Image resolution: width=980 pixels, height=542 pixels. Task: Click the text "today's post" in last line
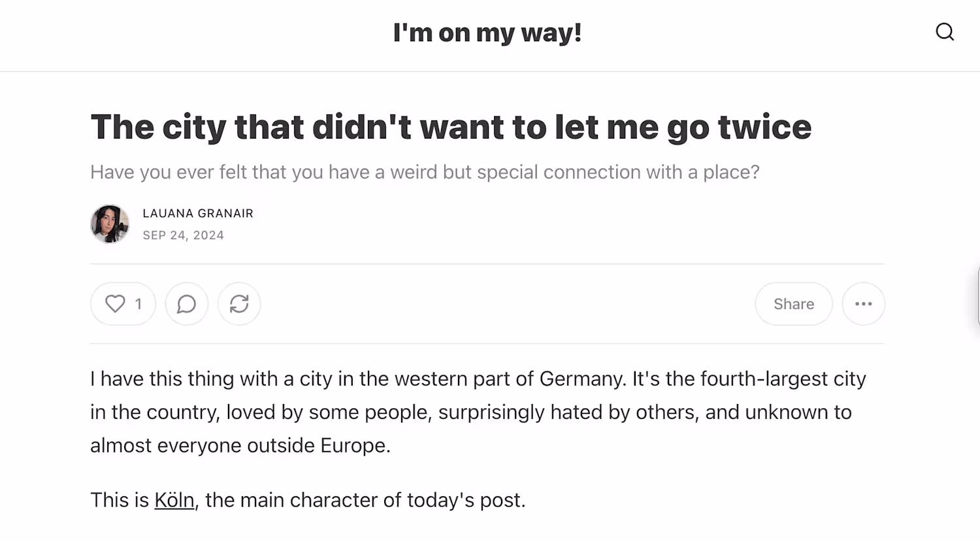tap(466, 500)
